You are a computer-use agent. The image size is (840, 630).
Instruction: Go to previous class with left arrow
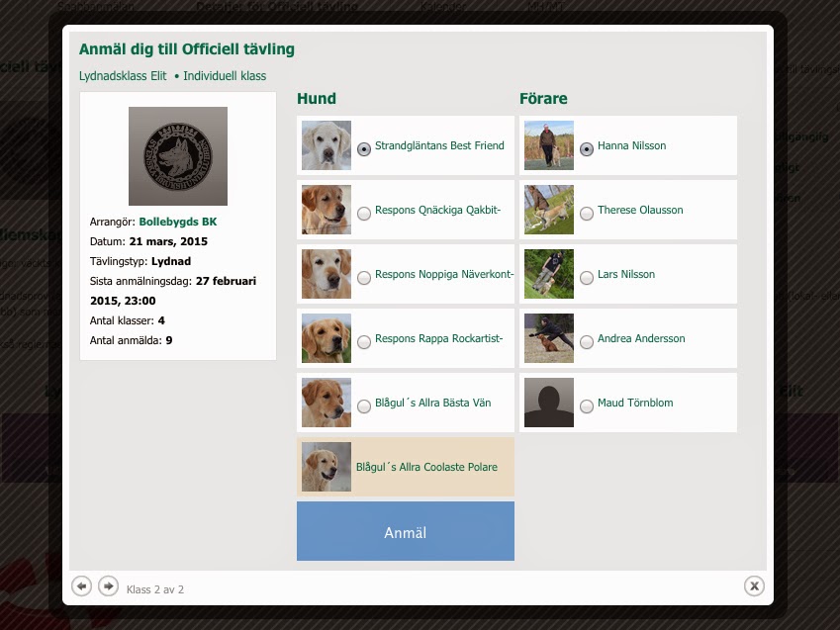click(81, 586)
